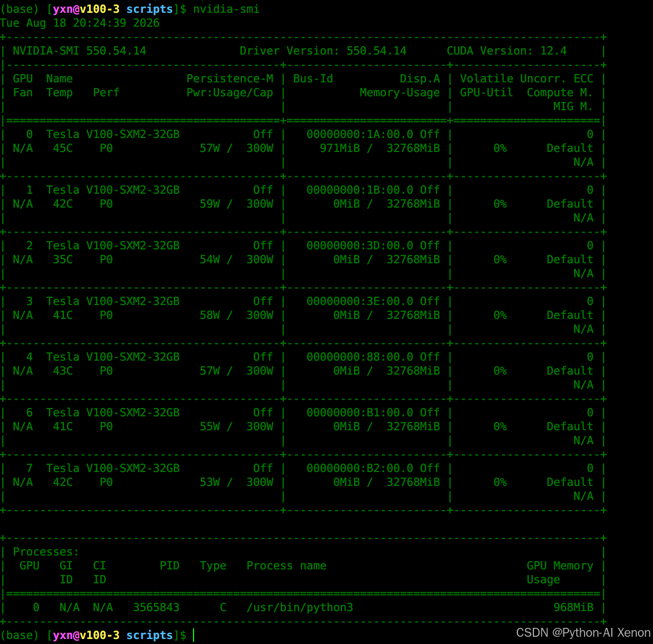Click CUDA Version: 12.4 text

[x=506, y=51]
